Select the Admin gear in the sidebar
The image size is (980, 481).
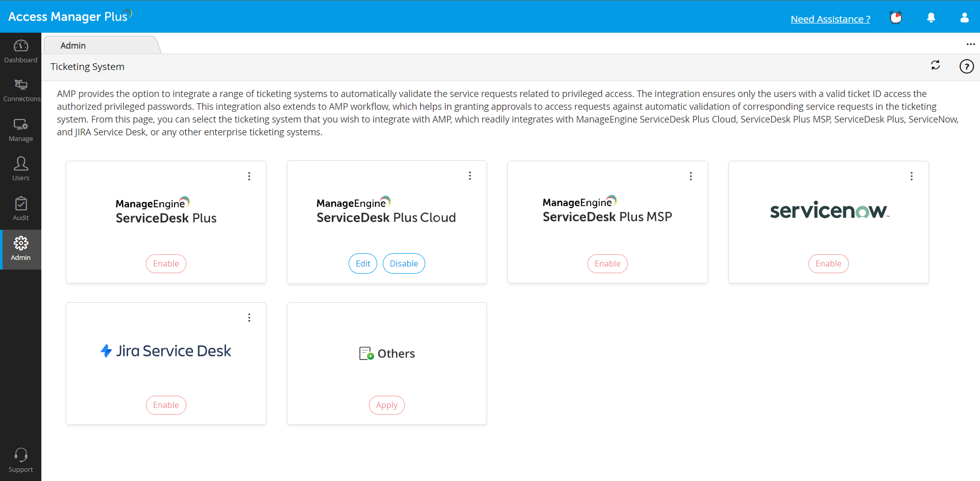pyautogui.click(x=20, y=249)
